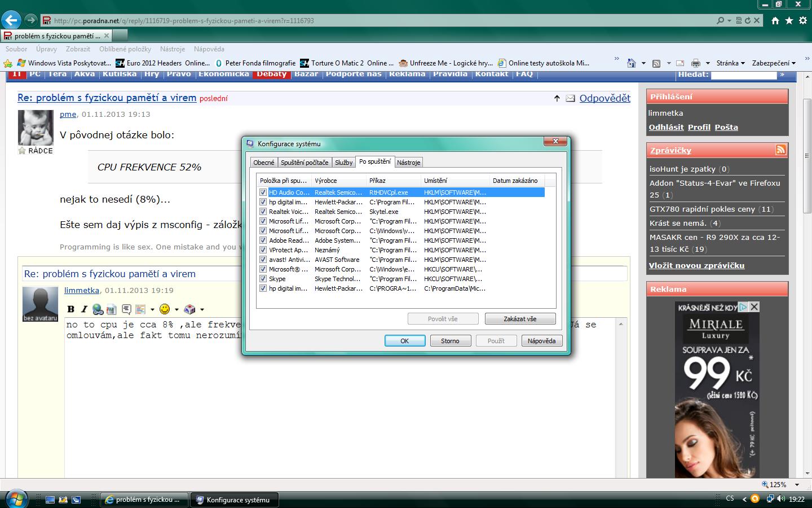Uncheck the hp digital im... item with C:\PROGRA~1 command
812x508 pixels.
(263, 288)
